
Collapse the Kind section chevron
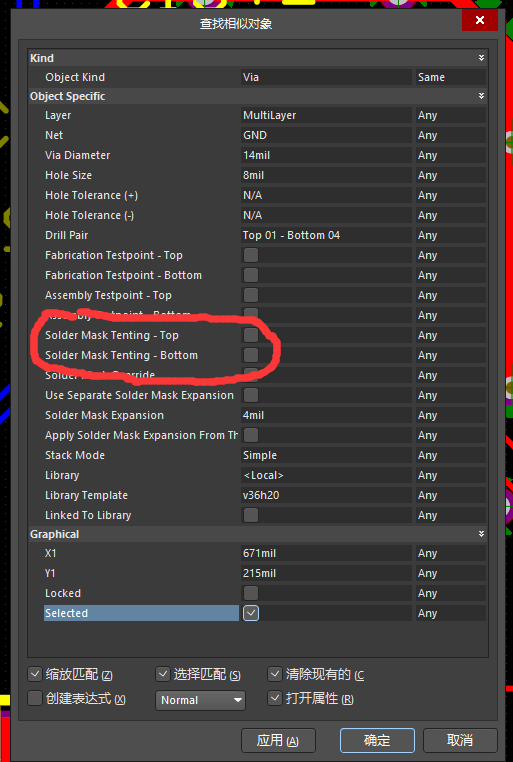click(x=481, y=58)
